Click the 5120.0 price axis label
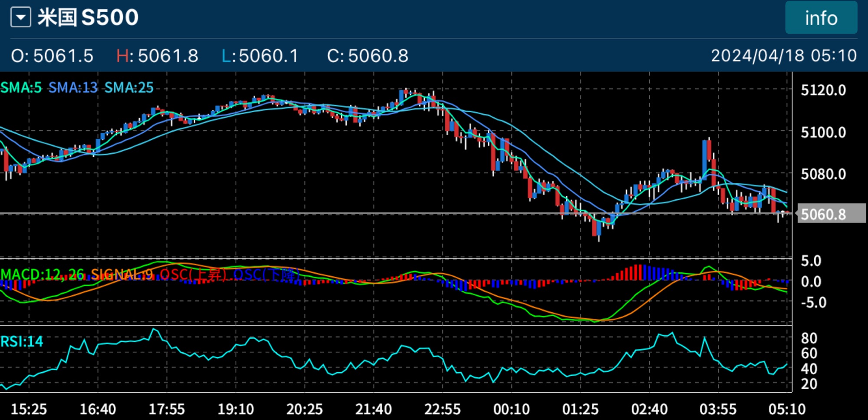The height and width of the screenshot is (420, 868). coord(823,90)
